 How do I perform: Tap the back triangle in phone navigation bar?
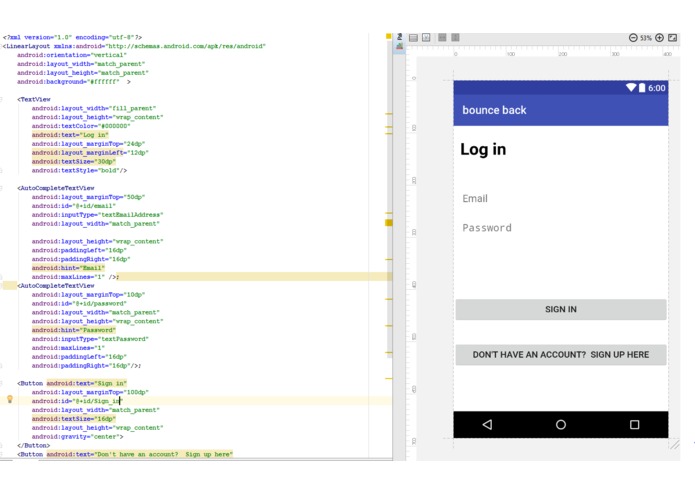coord(488,424)
